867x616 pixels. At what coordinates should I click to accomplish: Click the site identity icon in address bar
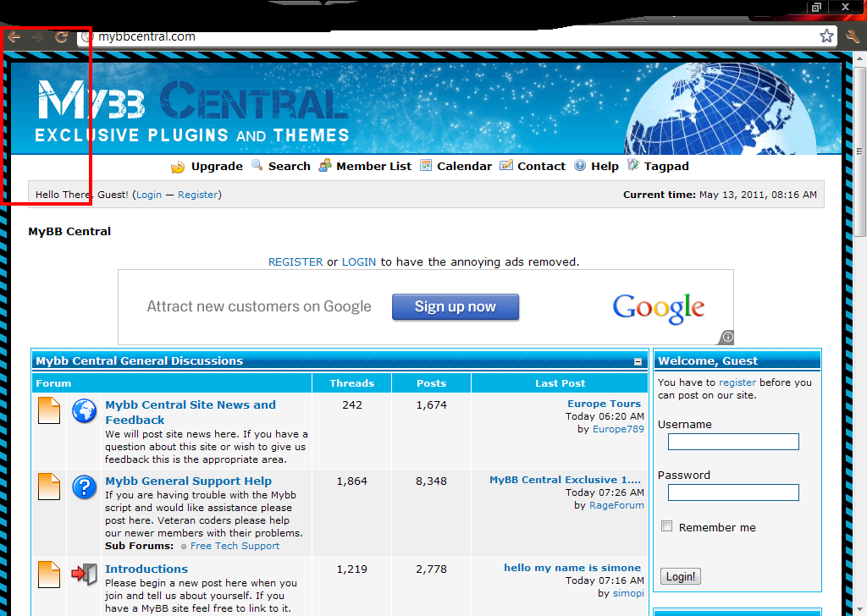tap(86, 37)
